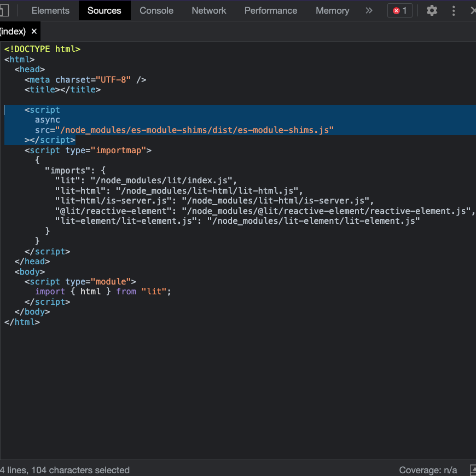This screenshot has width=476, height=476.
Task: Open the three-dot customize menu
Action: click(x=454, y=10)
